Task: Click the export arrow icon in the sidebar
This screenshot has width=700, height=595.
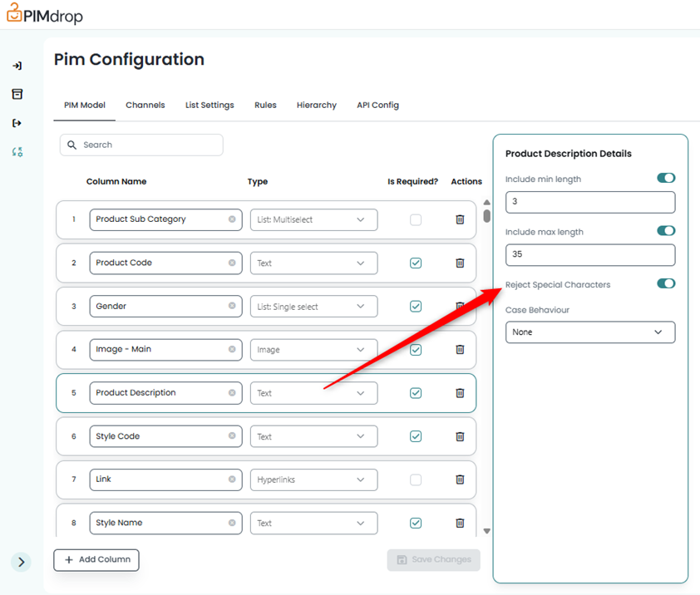Action: click(x=17, y=123)
